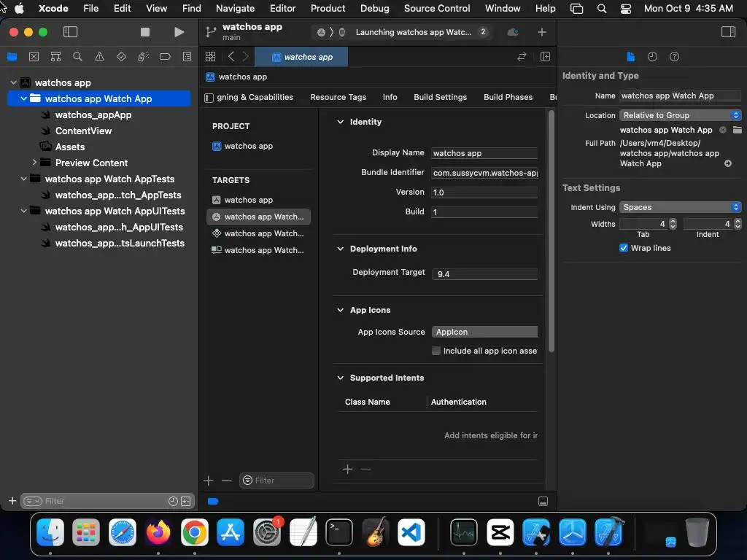Switch to the Build Phases tab
The width and height of the screenshot is (747, 560).
pos(508,97)
